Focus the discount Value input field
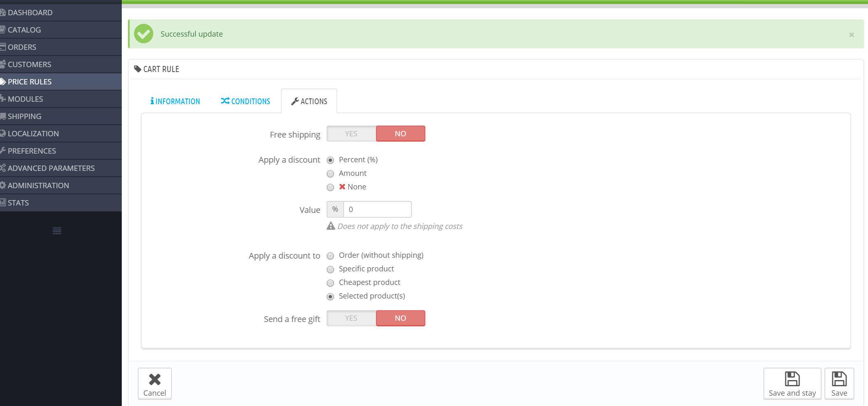Image resolution: width=868 pixels, height=406 pixels. pos(378,209)
